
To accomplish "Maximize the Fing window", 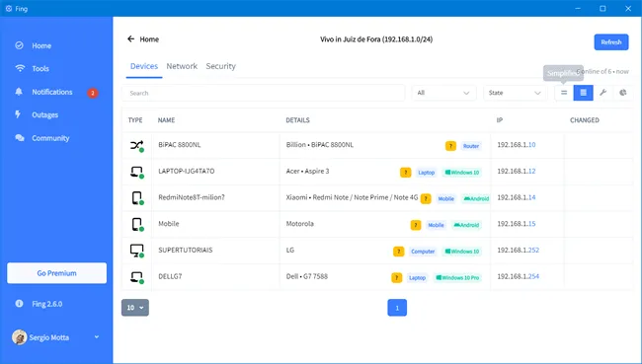I will (602, 8).
